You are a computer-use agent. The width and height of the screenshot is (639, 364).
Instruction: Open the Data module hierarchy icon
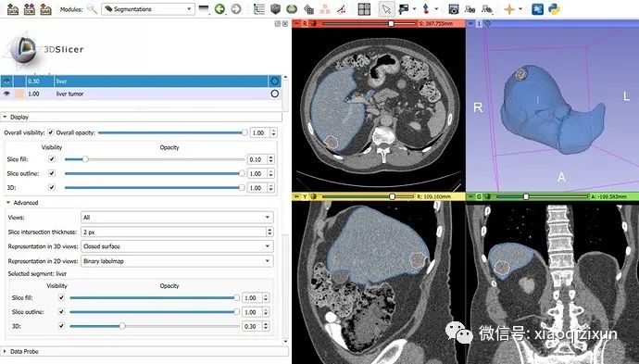(x=259, y=9)
